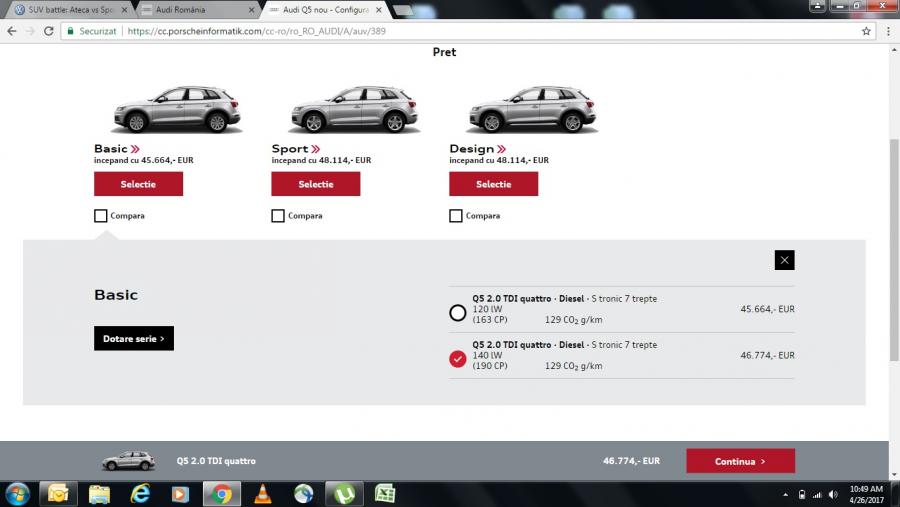
Task: Select the 120 kW (163 CP) engine option
Action: tap(458, 313)
